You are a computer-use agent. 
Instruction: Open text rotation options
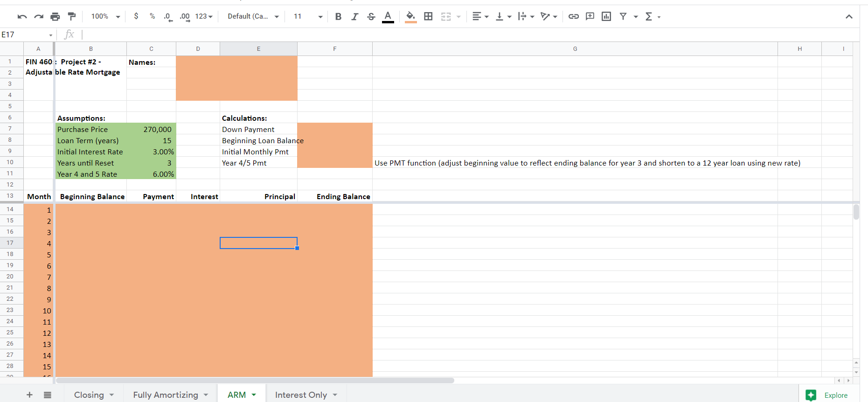click(x=549, y=17)
